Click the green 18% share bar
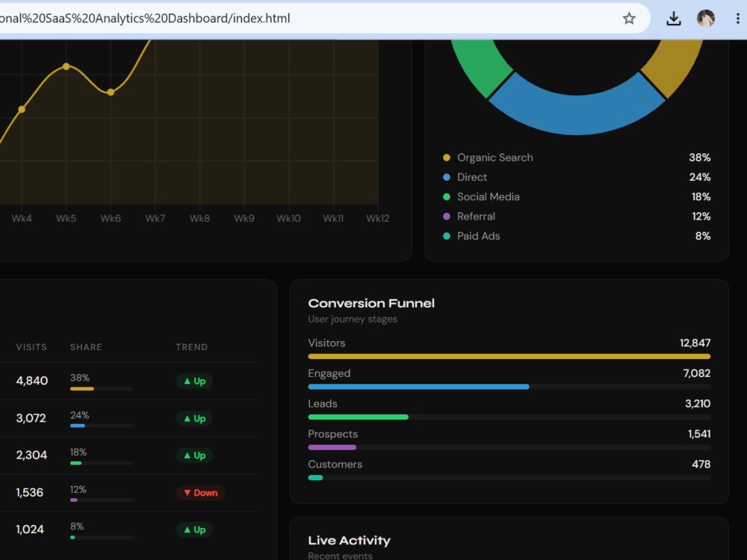 75,463
